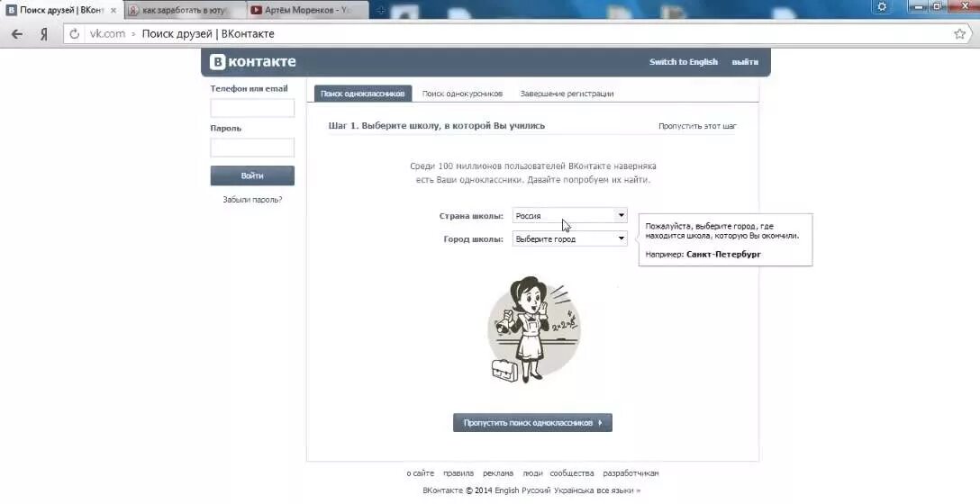Click the VKontakte logo in header
Screen dimensions: 980x504
pyautogui.click(x=253, y=62)
